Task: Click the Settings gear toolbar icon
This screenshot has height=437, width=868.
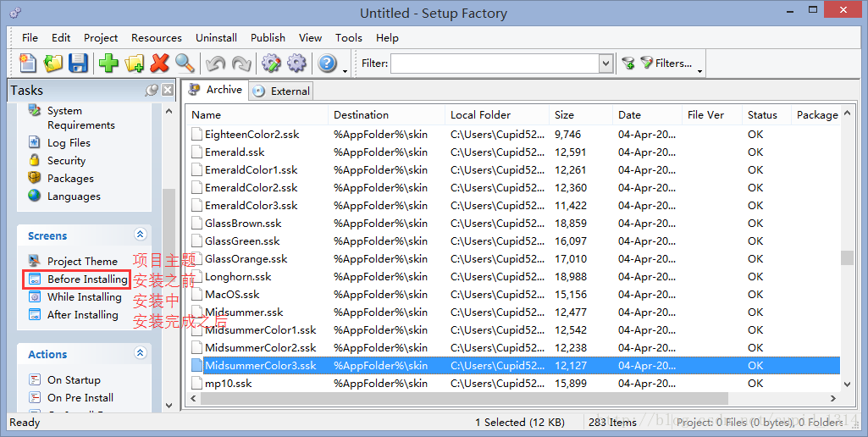Action: 296,64
